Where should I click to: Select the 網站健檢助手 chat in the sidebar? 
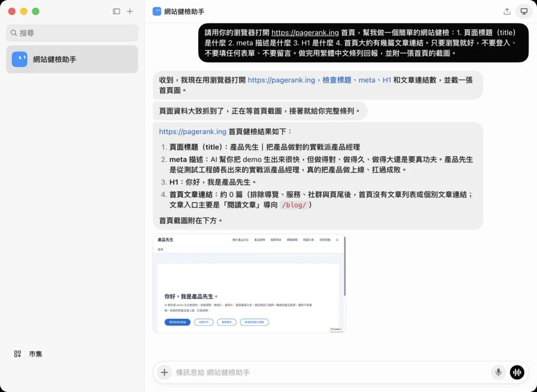click(72, 59)
